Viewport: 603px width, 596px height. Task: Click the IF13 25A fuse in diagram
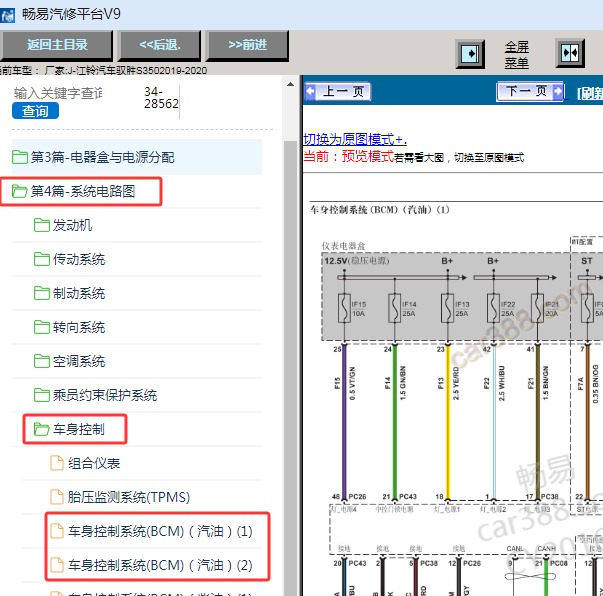(447, 308)
